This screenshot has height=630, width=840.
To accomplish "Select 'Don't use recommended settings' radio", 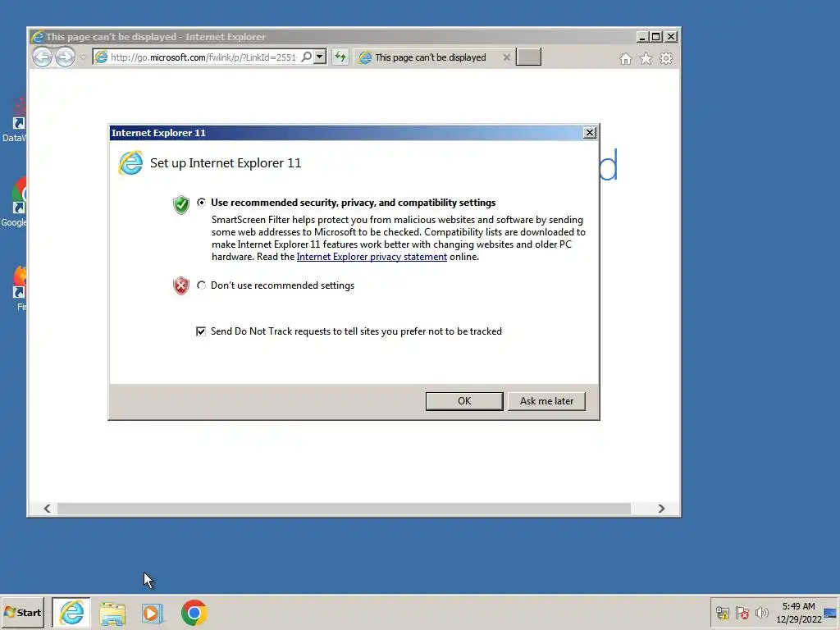I will (x=201, y=285).
